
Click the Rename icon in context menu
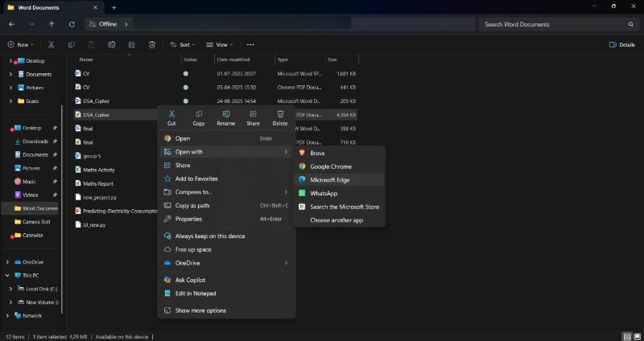(x=226, y=117)
